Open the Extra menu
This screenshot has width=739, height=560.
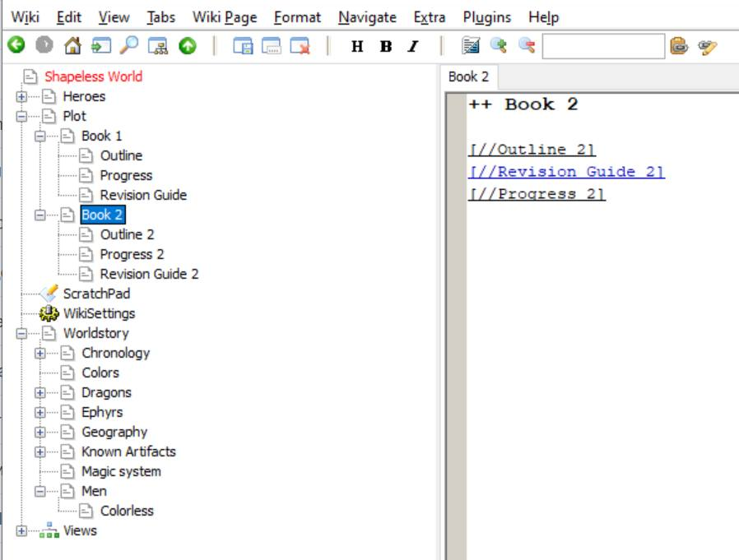[x=430, y=17]
